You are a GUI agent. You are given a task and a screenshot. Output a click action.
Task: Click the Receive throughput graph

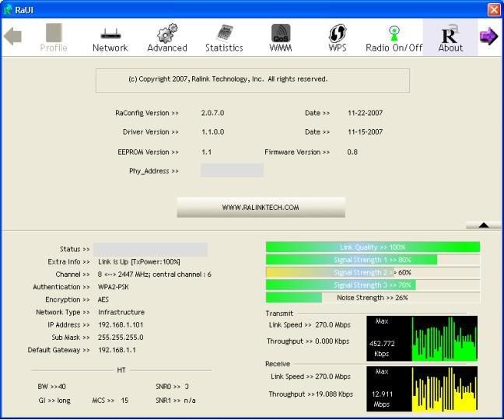click(x=422, y=389)
